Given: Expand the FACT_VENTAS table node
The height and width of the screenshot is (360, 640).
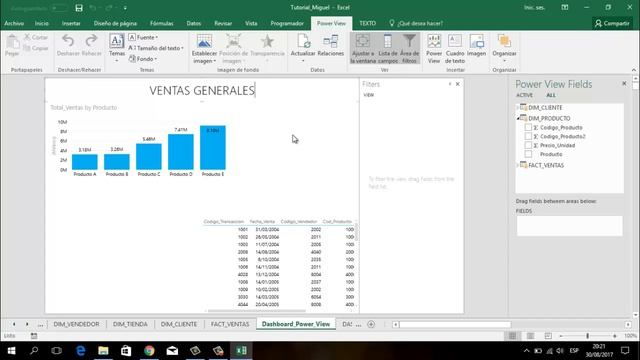Looking at the screenshot, I should [x=518, y=165].
